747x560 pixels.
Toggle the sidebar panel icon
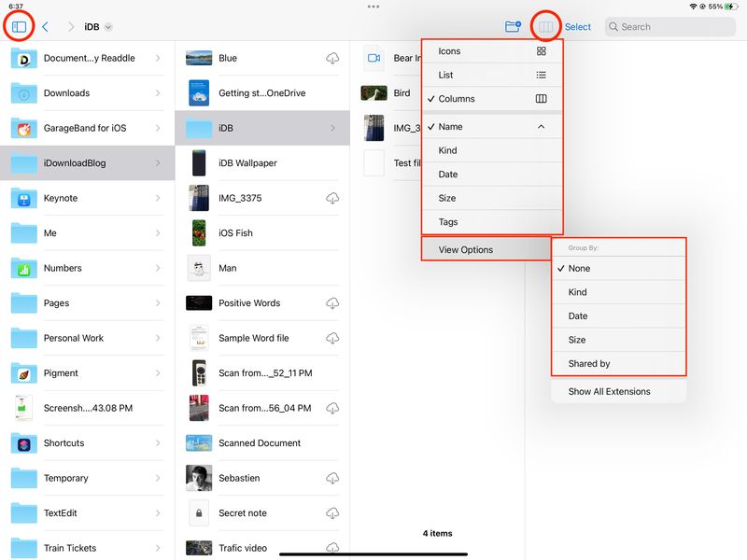19,27
